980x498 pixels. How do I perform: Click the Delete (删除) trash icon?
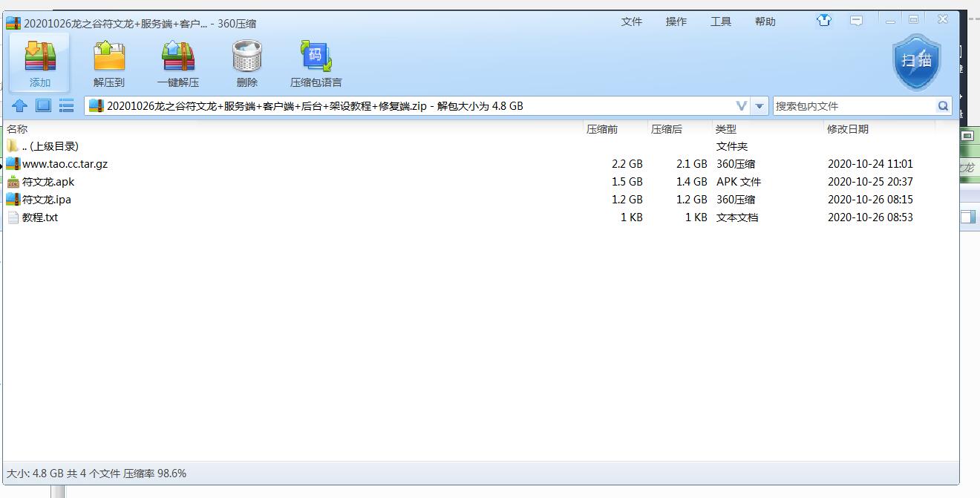click(x=246, y=56)
